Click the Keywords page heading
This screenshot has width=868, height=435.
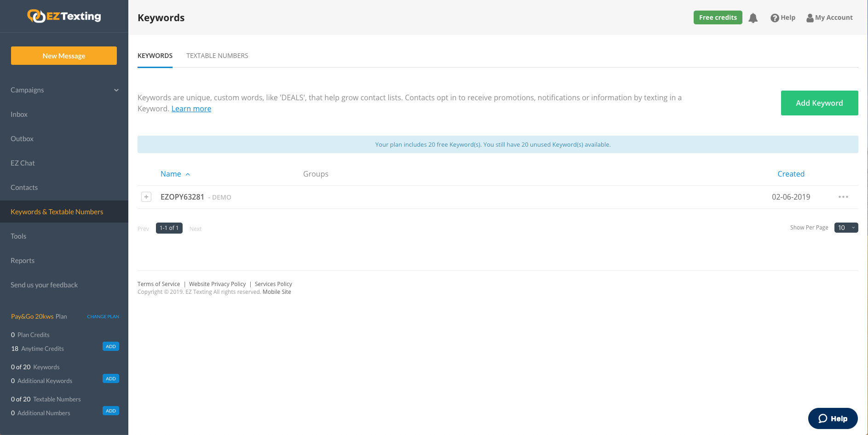[161, 18]
